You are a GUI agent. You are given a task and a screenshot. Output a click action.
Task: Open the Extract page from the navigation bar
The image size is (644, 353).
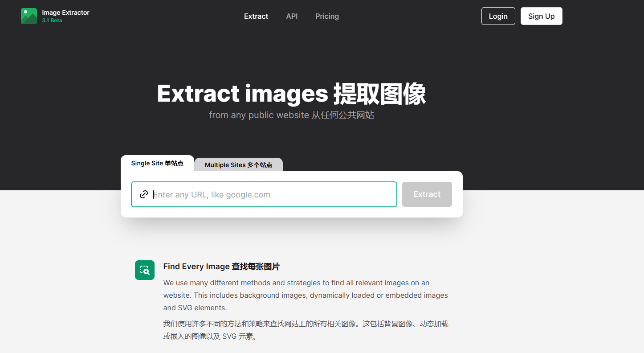coord(256,16)
